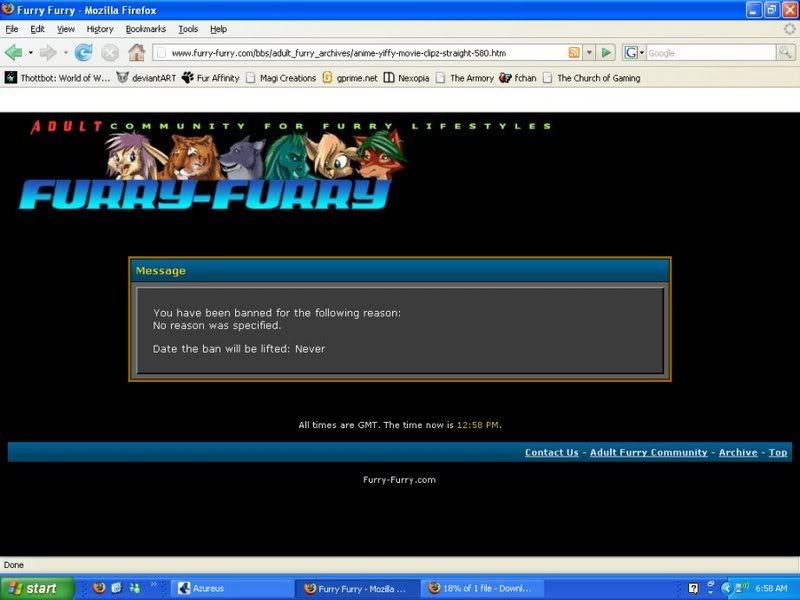Open the Magi Creations bookmark
This screenshot has width=800, height=600.
click(281, 78)
